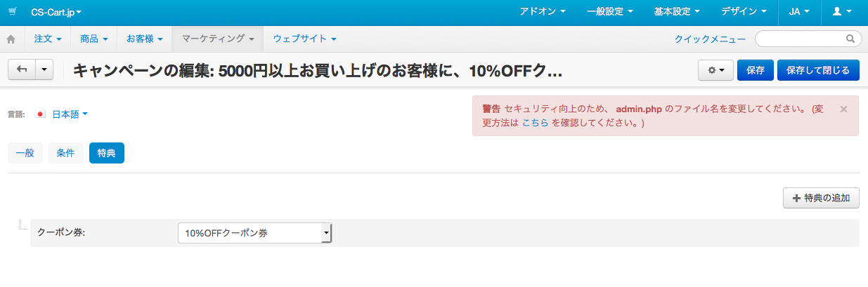Click the 特典の追加 button
868x287 pixels.
[821, 198]
